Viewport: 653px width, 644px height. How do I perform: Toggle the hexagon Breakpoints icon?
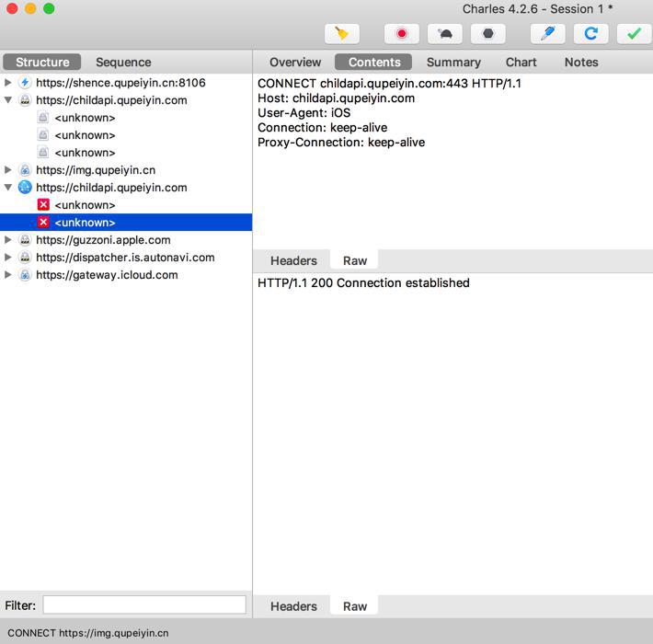pyautogui.click(x=488, y=34)
